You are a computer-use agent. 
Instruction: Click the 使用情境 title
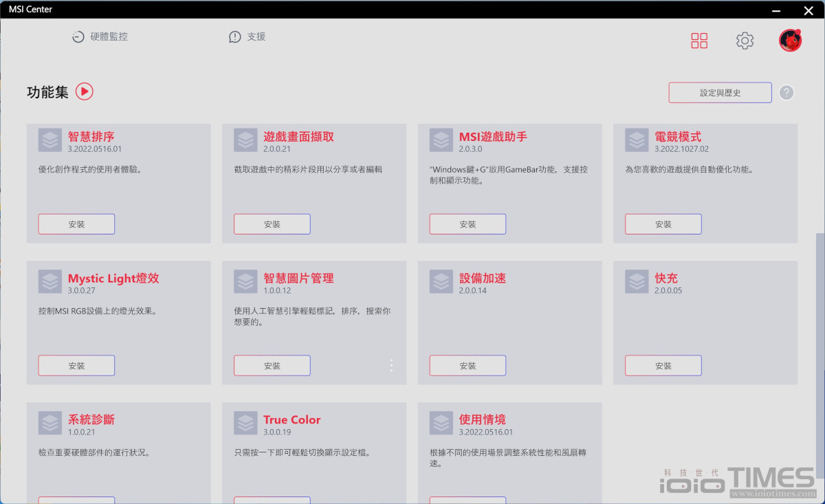pyautogui.click(x=483, y=419)
